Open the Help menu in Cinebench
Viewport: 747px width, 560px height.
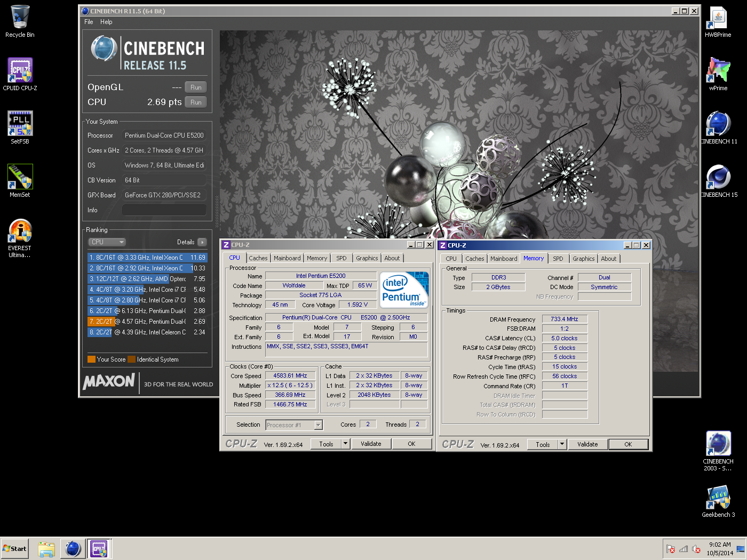pos(106,22)
